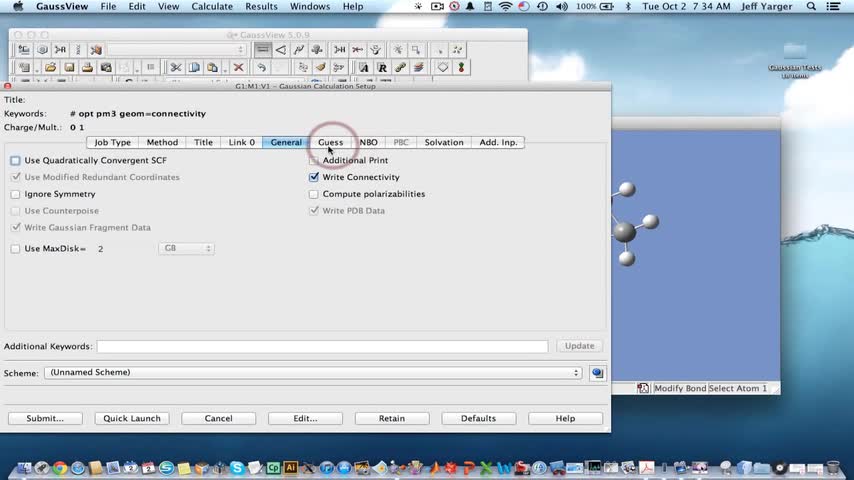Open the Gaussian Tests folder on desktop
The height and width of the screenshot is (480, 854).
[x=795, y=60]
